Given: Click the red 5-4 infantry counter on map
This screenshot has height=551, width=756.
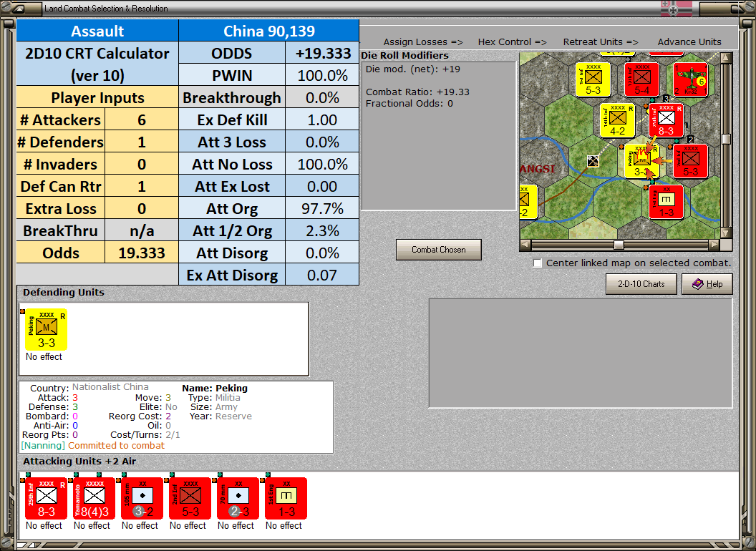Looking at the screenshot, I should pyautogui.click(x=641, y=79).
